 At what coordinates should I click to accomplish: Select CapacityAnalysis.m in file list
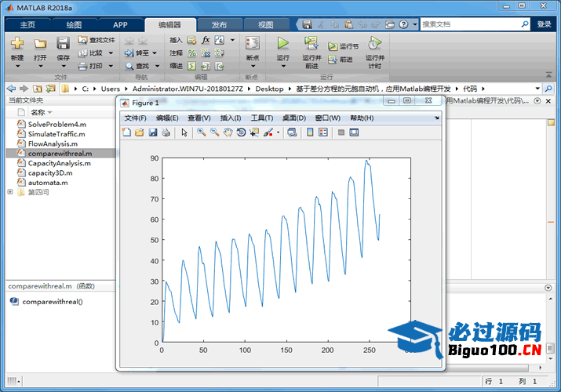click(60, 163)
